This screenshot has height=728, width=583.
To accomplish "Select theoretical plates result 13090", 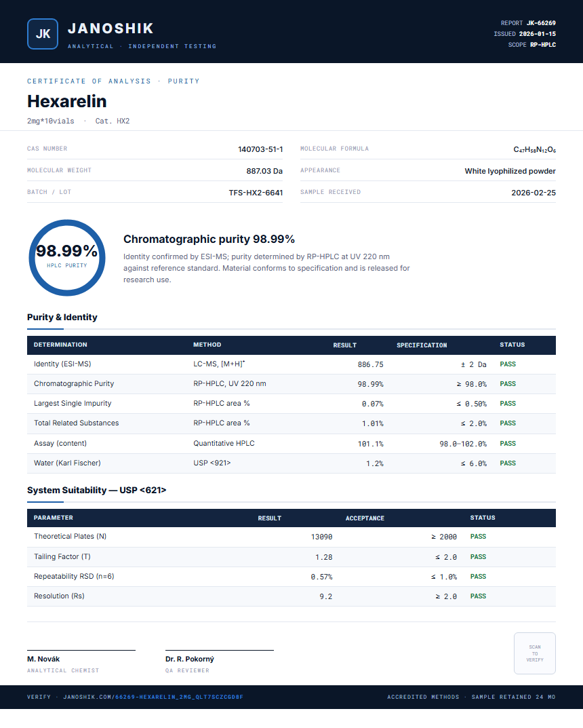I will 321,537.
